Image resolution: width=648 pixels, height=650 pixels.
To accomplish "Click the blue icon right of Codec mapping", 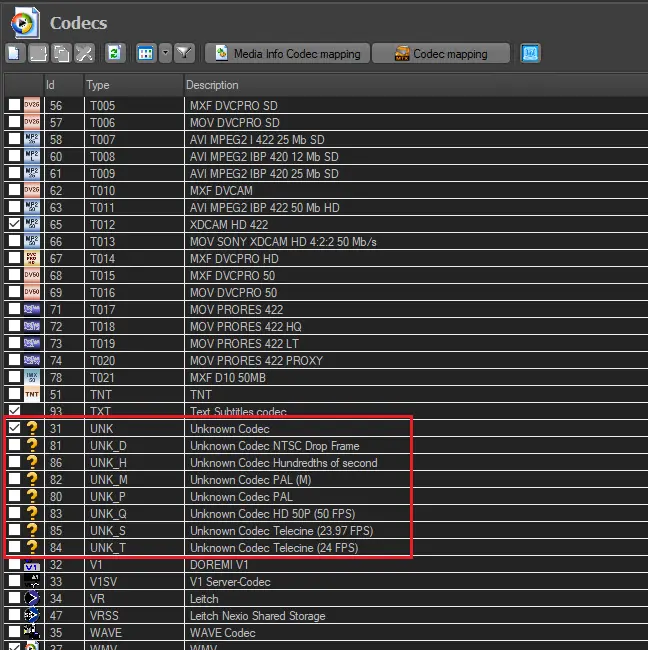I will [x=530, y=53].
